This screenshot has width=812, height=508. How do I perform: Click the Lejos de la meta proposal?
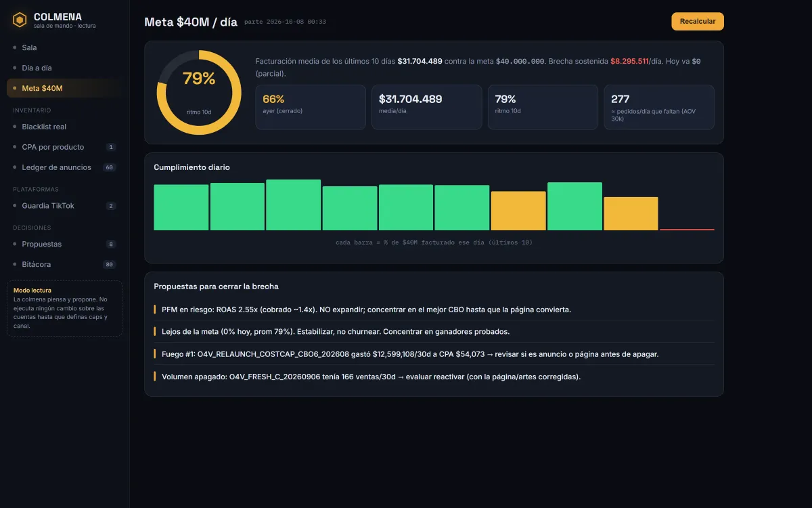pos(434,332)
